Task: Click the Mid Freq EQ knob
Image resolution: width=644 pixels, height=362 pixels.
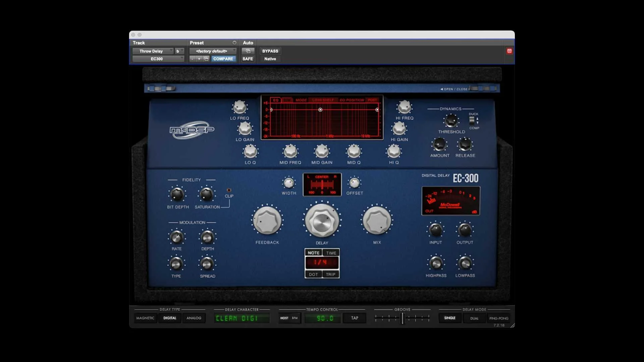Action: click(x=290, y=152)
